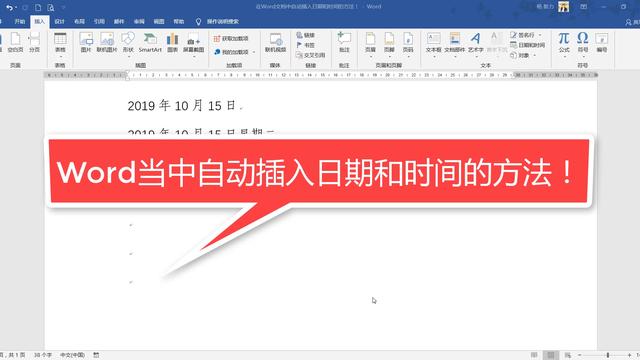
Task: Open the Footer (页脚) dropdown
Action: click(389, 44)
